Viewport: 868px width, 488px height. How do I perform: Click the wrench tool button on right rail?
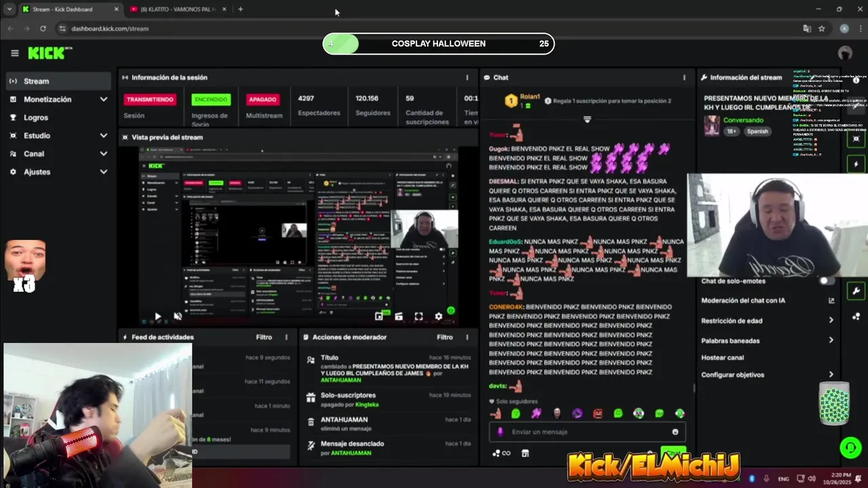coord(856,291)
